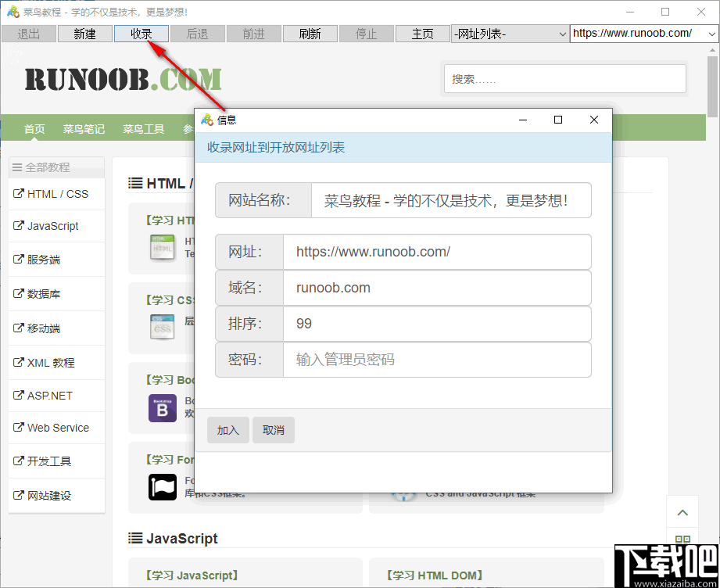Edit the 网站名称 field in dialog
Viewport: 720px width, 588px height.
451,200
